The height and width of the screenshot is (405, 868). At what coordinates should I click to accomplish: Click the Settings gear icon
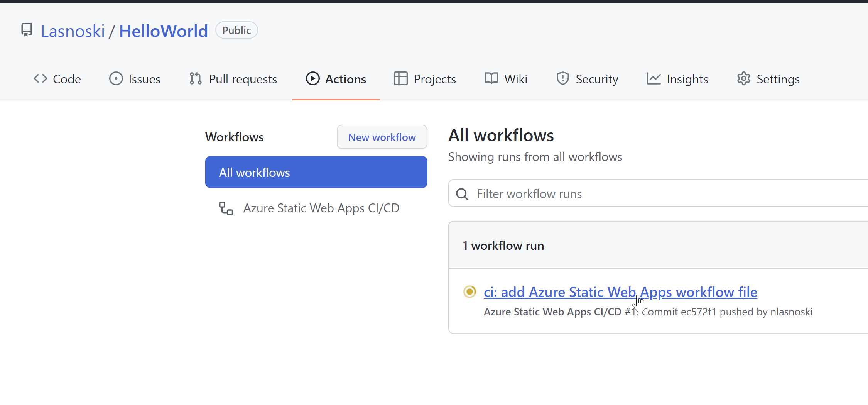coord(743,79)
